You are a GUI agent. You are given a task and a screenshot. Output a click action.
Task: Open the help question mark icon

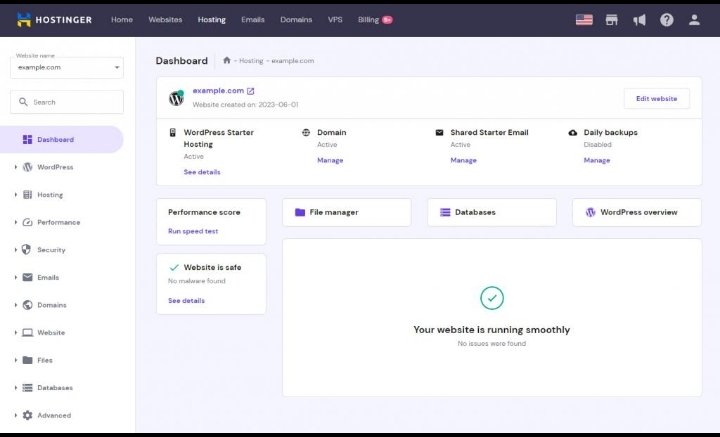coord(666,20)
